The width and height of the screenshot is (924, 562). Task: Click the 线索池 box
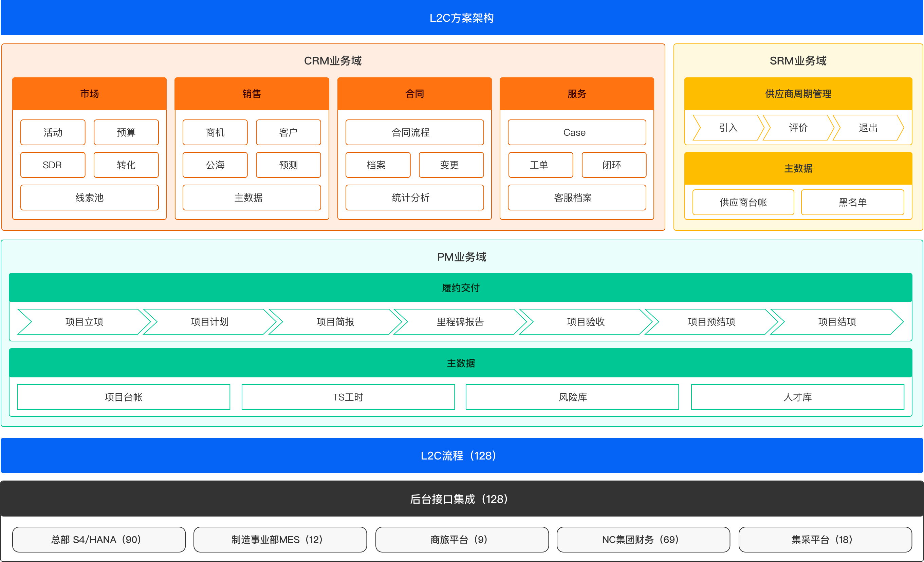click(90, 198)
